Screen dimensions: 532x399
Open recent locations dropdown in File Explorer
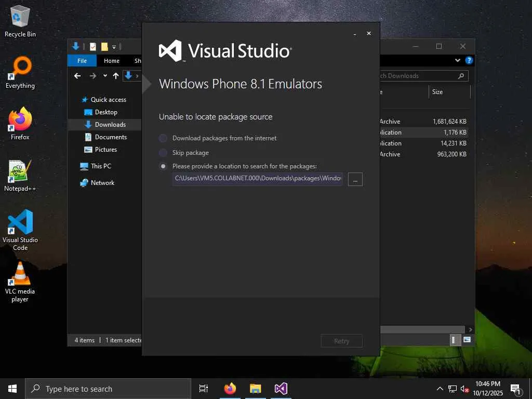(x=105, y=76)
